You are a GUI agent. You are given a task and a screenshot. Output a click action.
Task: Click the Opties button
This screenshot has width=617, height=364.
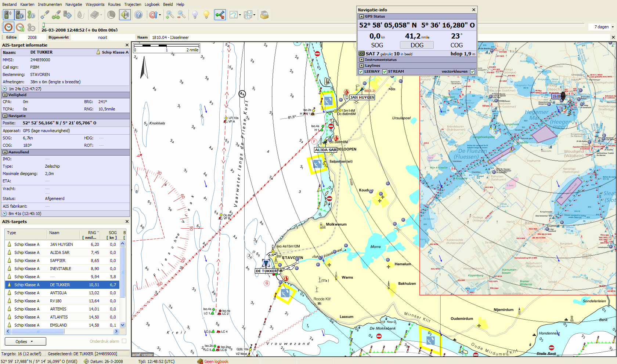[25, 342]
